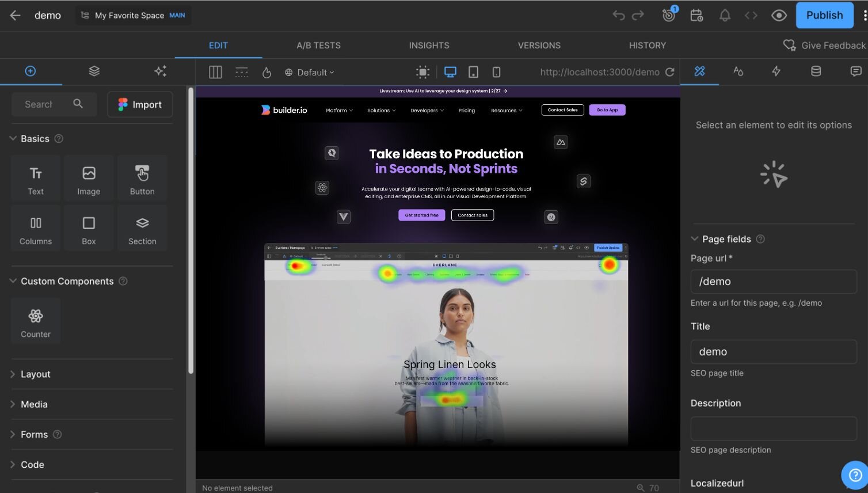Open the targeting icon with badge

coord(669,15)
